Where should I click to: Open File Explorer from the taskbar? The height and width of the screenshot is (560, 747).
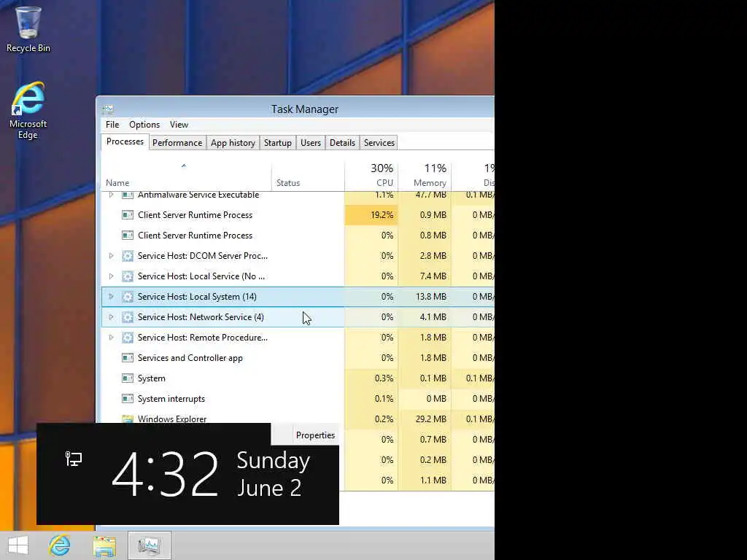coord(104,545)
